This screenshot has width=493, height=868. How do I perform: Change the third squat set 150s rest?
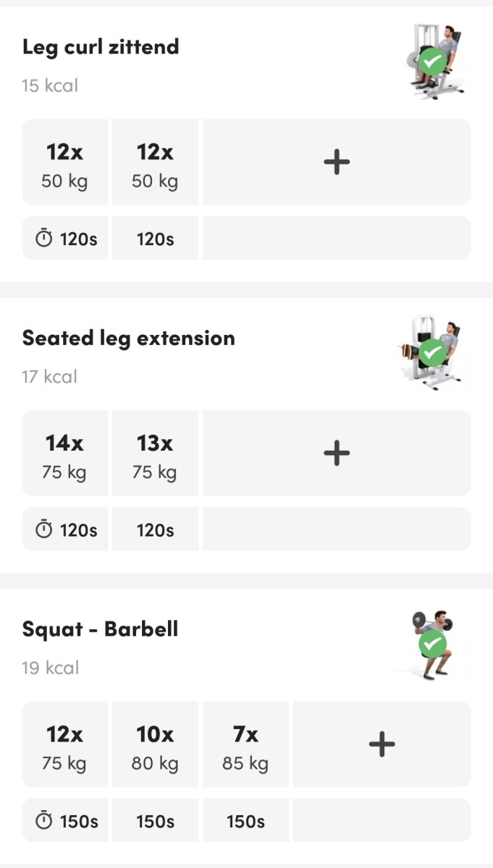coord(245,821)
